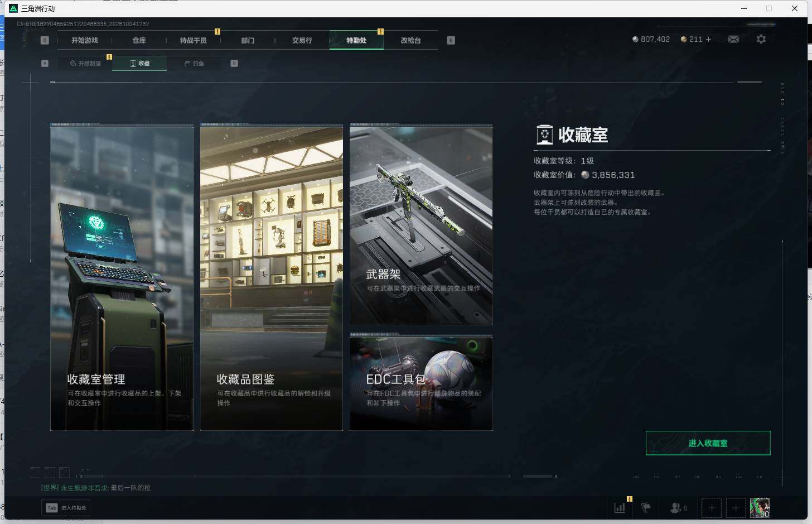Screen dimensions: 812x524
Task: Switch to the 特战干员 tab
Action: click(193, 40)
